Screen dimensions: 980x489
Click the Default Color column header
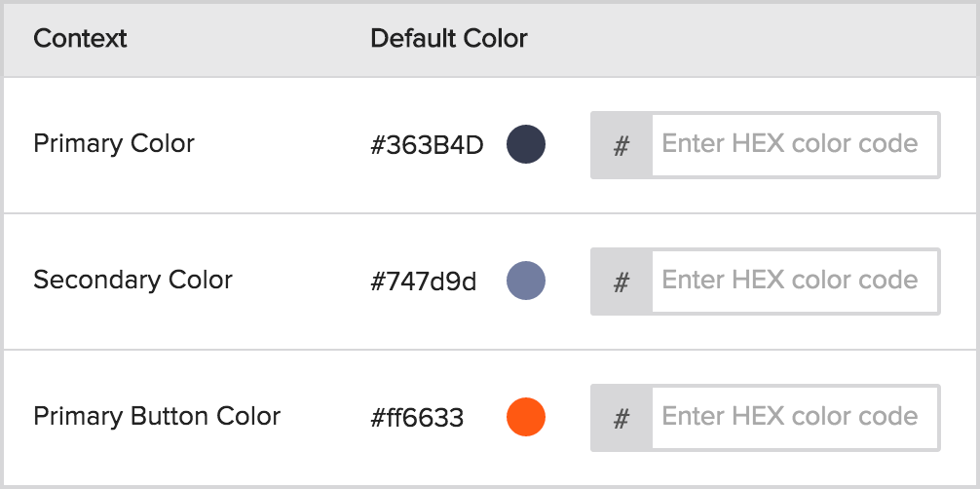(449, 39)
